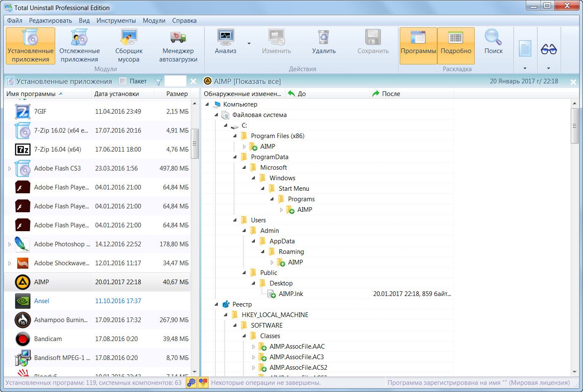Click the program list vertical scrollbar thumb
Screen dimensions: 583x392
click(195, 144)
